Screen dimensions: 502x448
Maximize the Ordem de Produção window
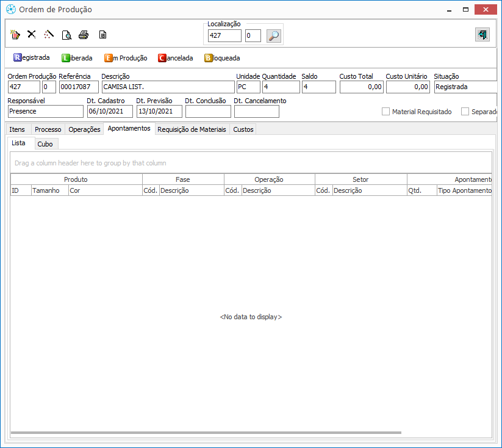coord(466,10)
